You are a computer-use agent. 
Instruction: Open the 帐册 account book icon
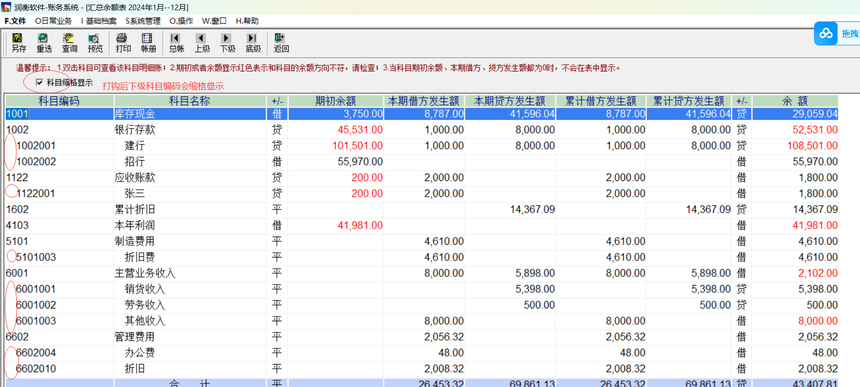(x=148, y=43)
